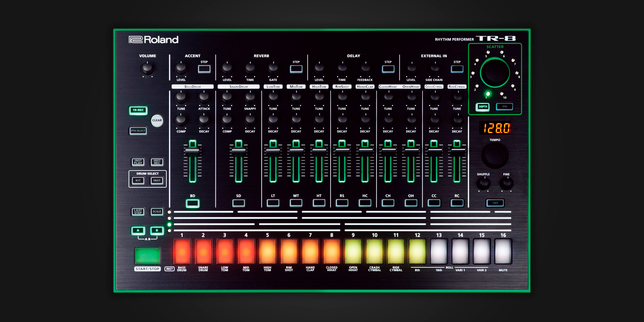Toggle the Delay STEP button
The image size is (644, 322).
[x=388, y=69]
